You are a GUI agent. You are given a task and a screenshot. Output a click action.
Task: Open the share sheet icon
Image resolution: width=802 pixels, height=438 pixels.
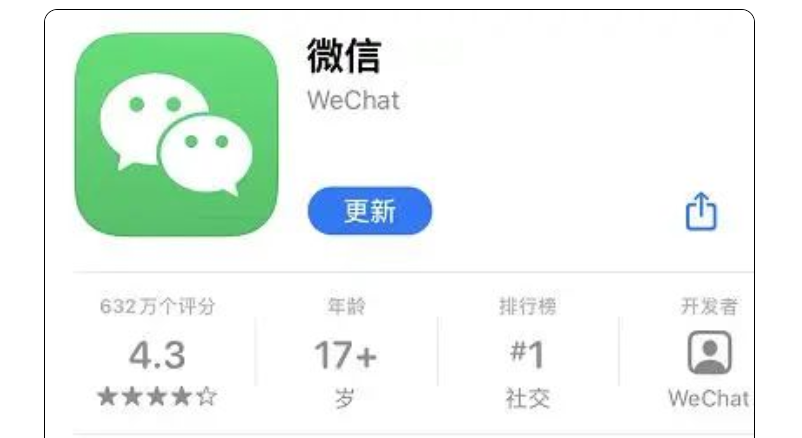(701, 211)
